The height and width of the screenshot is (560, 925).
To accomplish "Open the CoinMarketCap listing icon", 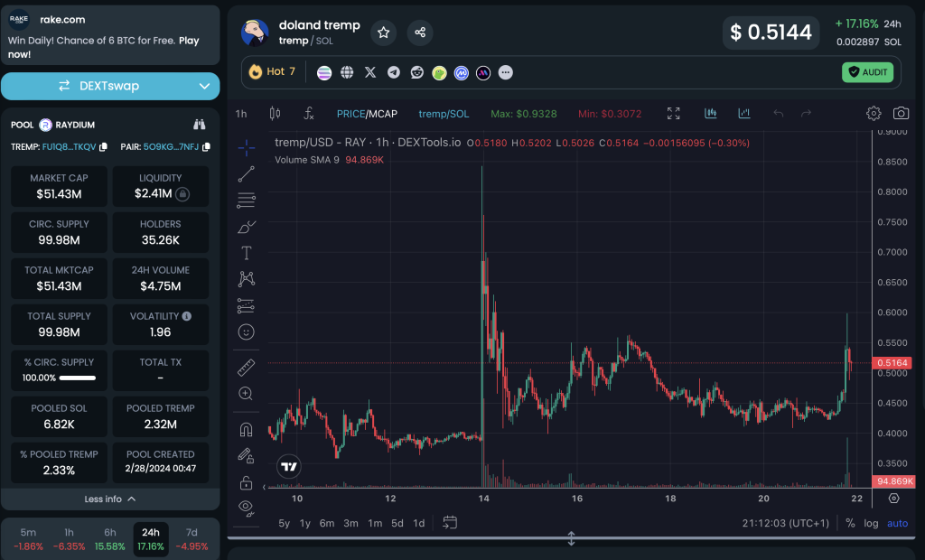I will 462,72.
